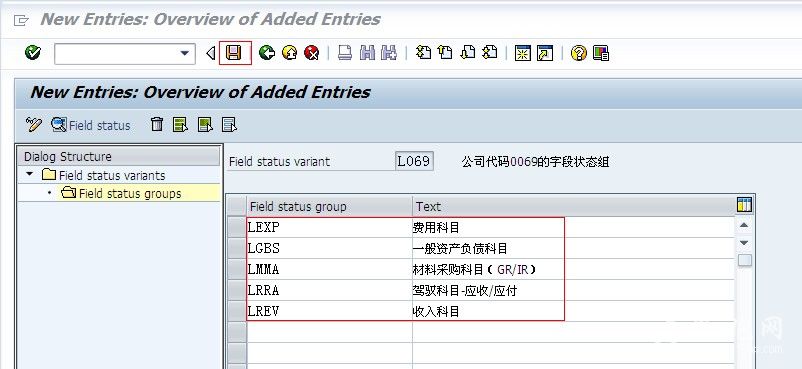Click the Print icon
Screen dimensions: 802x369
(x=345, y=53)
